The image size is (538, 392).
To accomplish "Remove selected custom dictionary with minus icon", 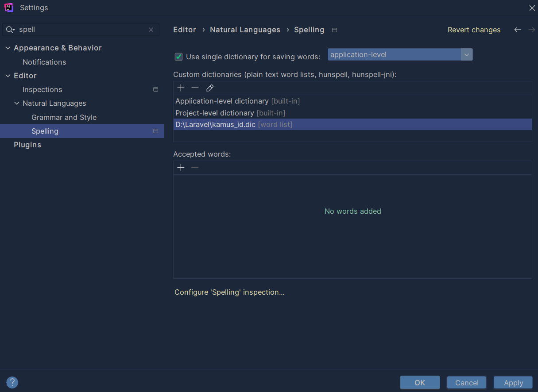I will click(195, 88).
